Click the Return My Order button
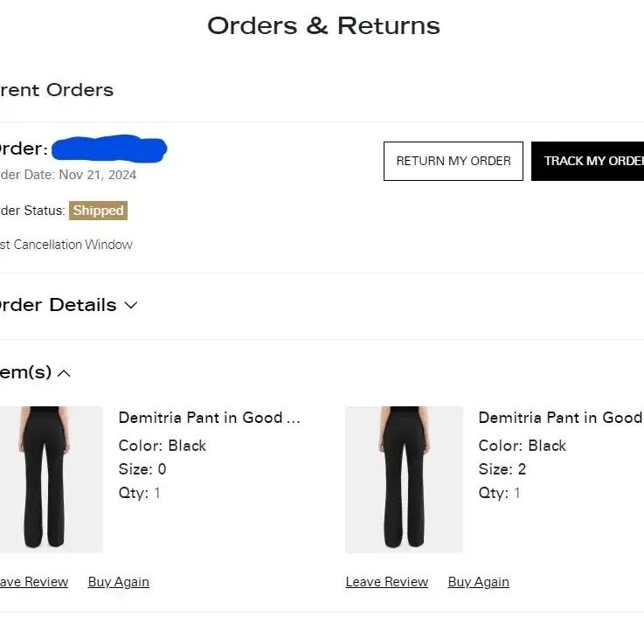Viewport: 644px width, 644px height. click(453, 161)
